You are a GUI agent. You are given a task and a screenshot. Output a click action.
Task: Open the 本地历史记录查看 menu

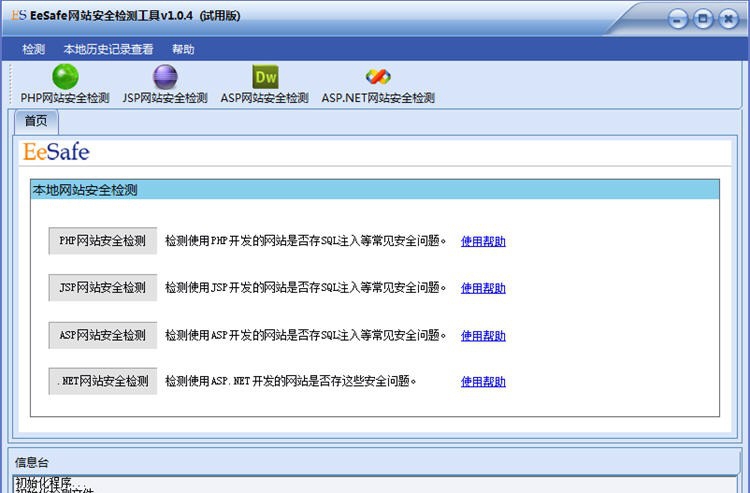108,49
